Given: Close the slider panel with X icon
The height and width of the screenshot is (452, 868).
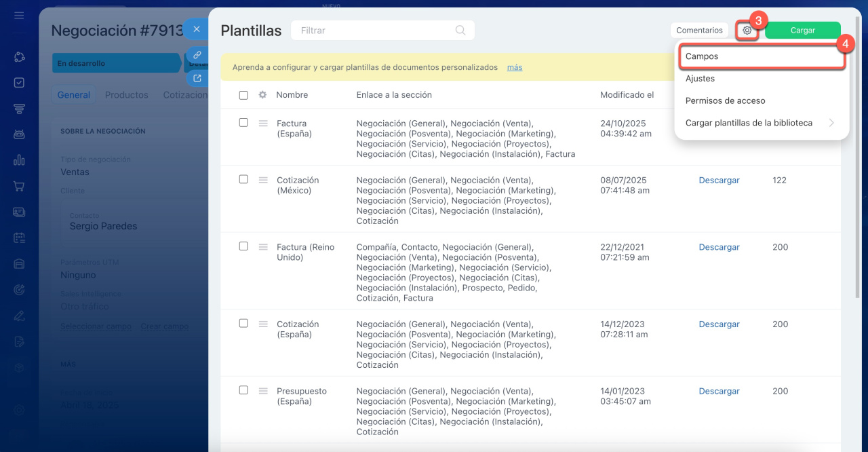Looking at the screenshot, I should (197, 29).
